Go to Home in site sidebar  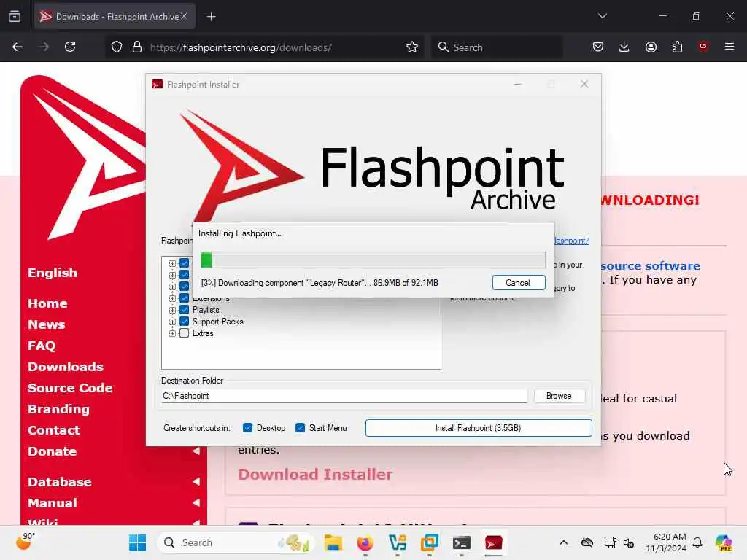[x=47, y=304]
